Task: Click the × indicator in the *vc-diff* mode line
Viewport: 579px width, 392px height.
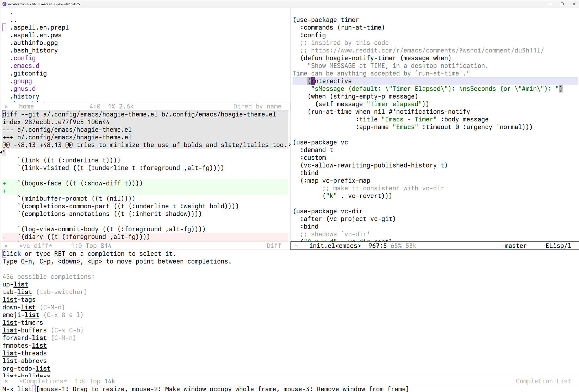Action: point(6,246)
